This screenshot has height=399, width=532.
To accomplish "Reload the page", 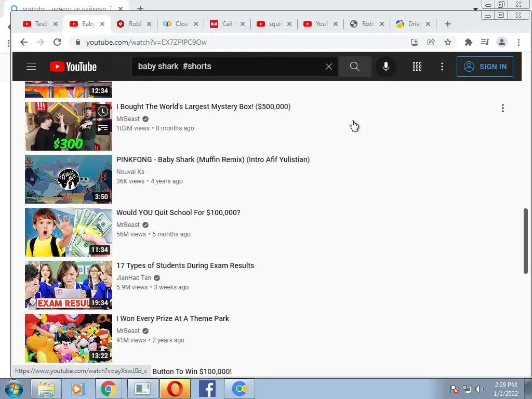I will (57, 42).
